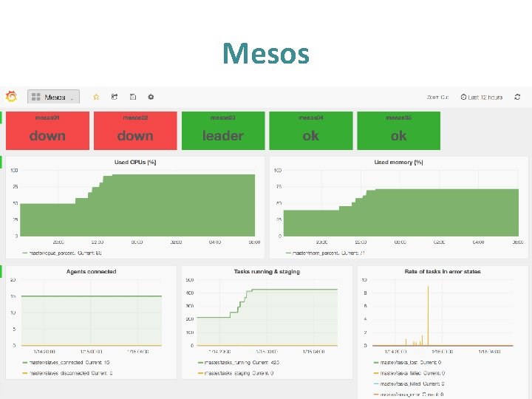Click the Zoom Out time button
Image resolution: width=532 pixels, height=399 pixels.
point(437,97)
